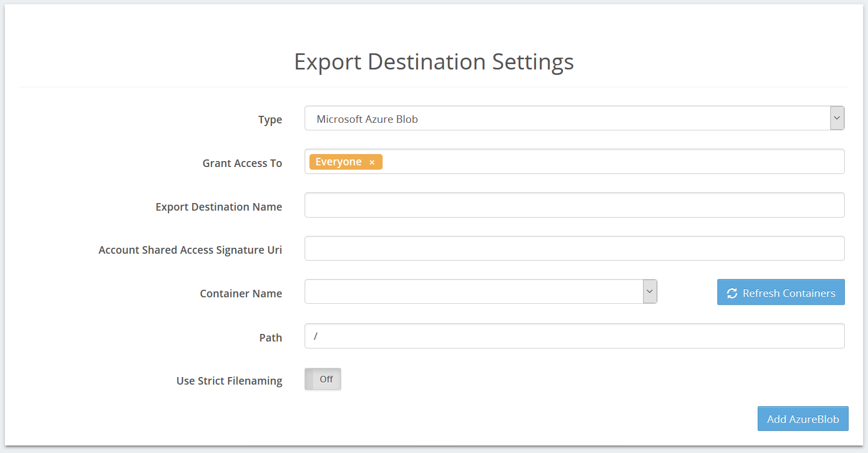Click the refresh arrows icon

[x=732, y=293]
